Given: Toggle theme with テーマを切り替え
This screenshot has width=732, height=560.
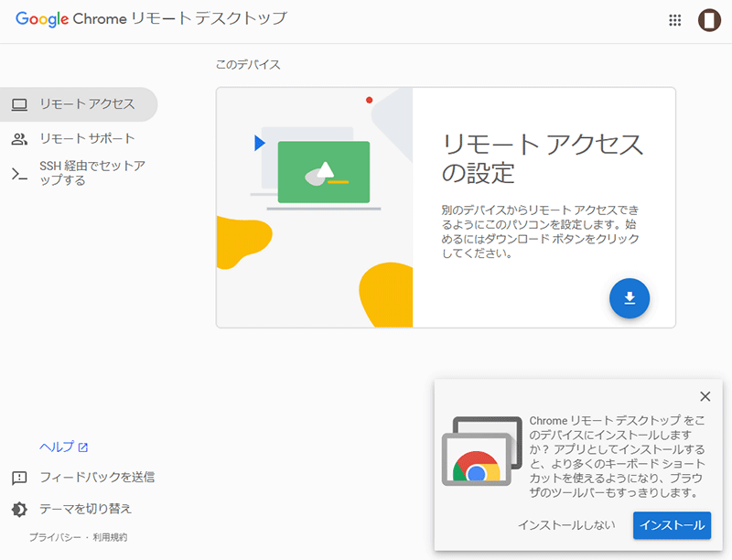Looking at the screenshot, I should pos(85,509).
